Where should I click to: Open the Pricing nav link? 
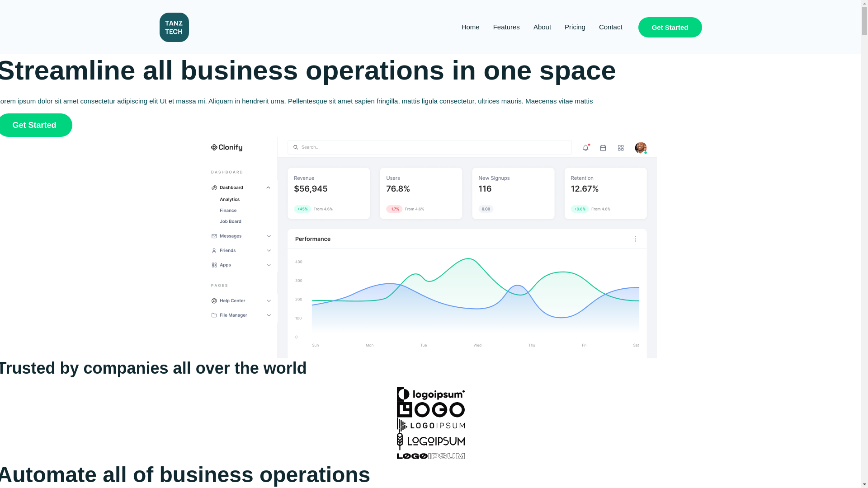click(575, 27)
